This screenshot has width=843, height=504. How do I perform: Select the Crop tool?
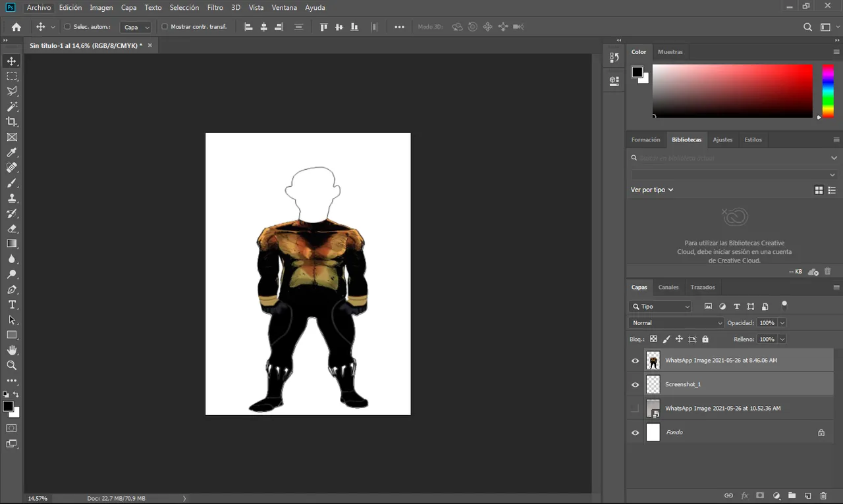click(12, 122)
